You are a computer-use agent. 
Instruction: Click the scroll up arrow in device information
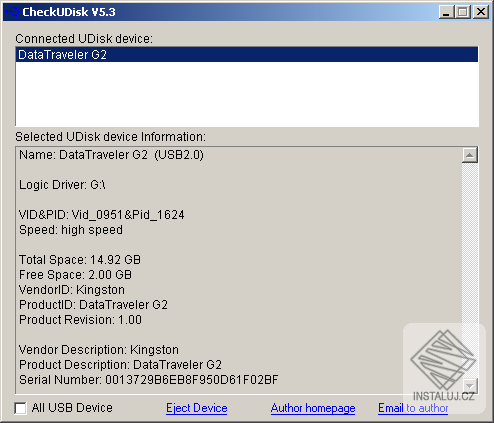click(470, 155)
